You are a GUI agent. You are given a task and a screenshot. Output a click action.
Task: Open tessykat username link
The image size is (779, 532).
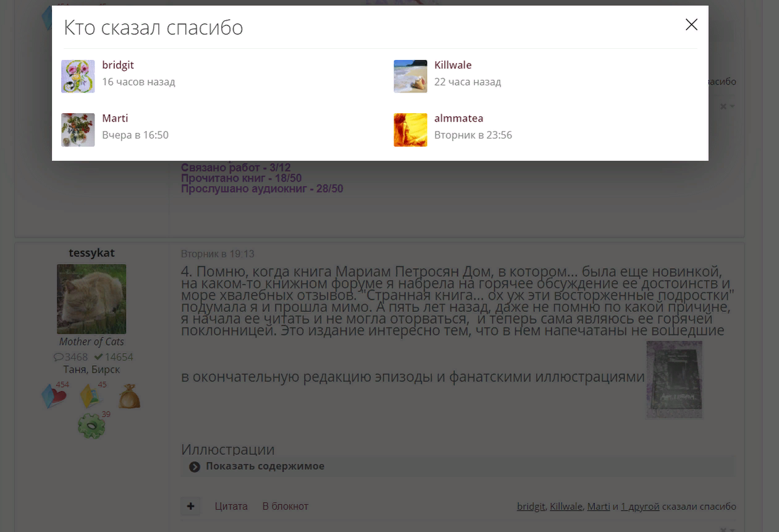point(91,253)
